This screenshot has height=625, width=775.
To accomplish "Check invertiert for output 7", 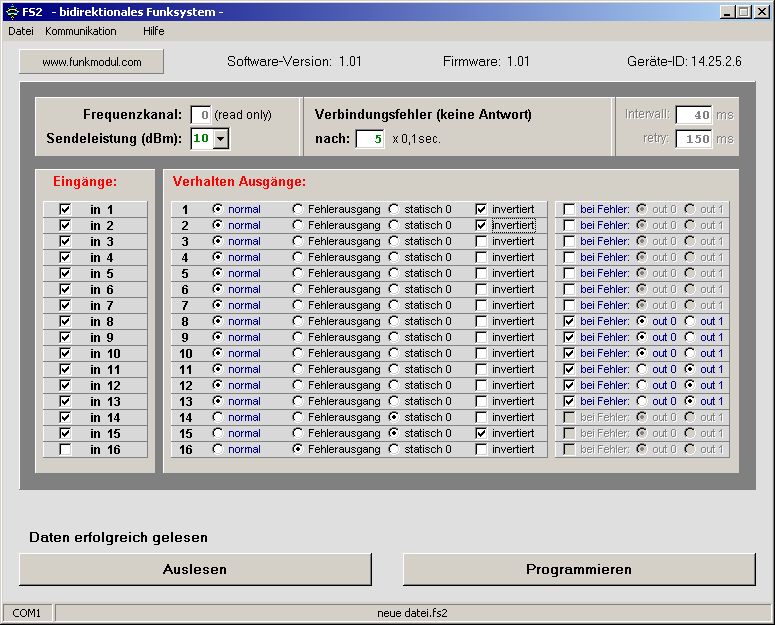I will tap(481, 305).
